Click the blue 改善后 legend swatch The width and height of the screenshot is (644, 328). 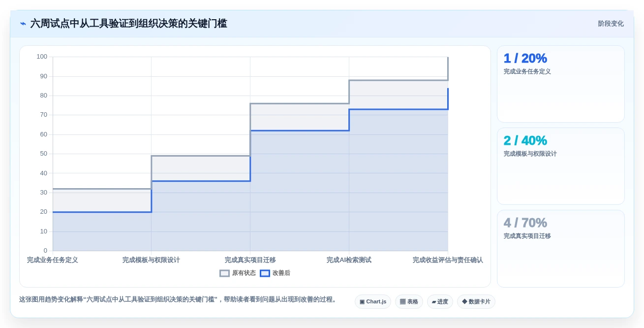265,273
